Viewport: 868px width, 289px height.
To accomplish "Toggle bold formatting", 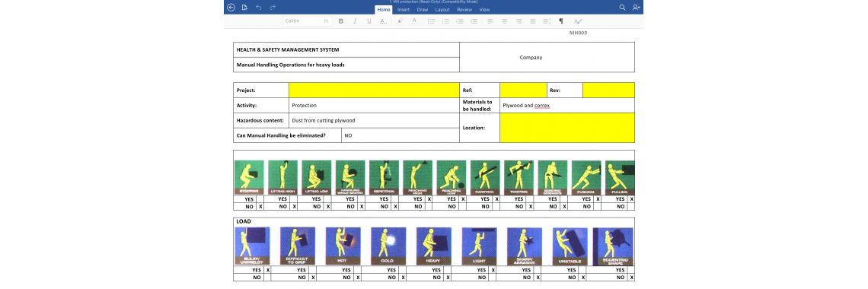I will [x=341, y=21].
